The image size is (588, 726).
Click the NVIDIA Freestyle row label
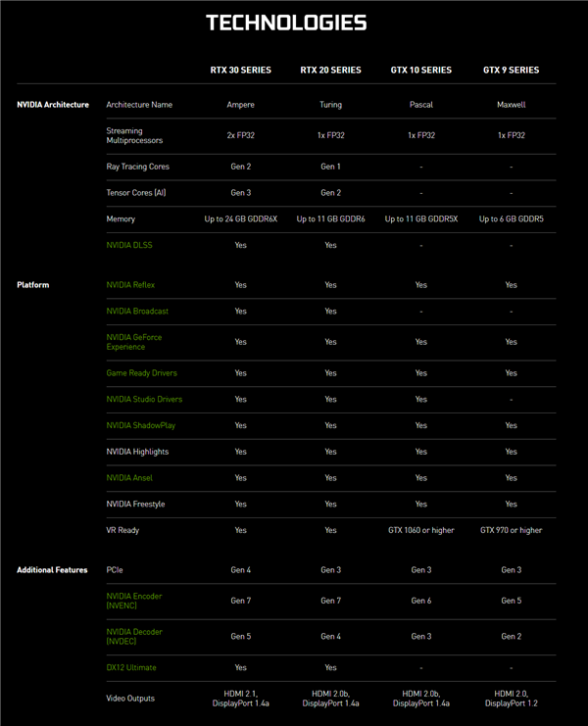click(135, 504)
